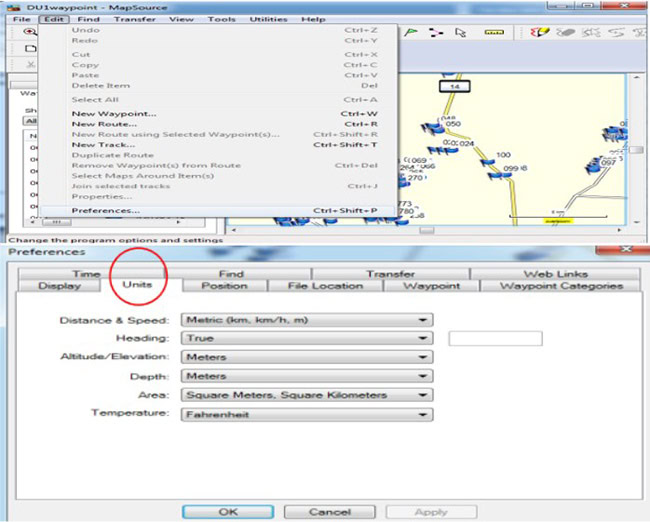
Task: Choose New Waypoint from Edit menu
Action: (x=218, y=114)
